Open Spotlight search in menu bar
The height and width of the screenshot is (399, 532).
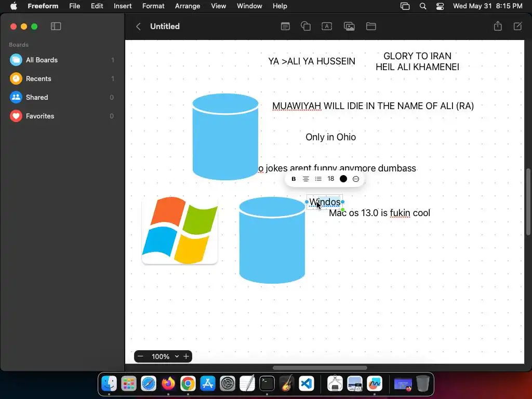(423, 6)
